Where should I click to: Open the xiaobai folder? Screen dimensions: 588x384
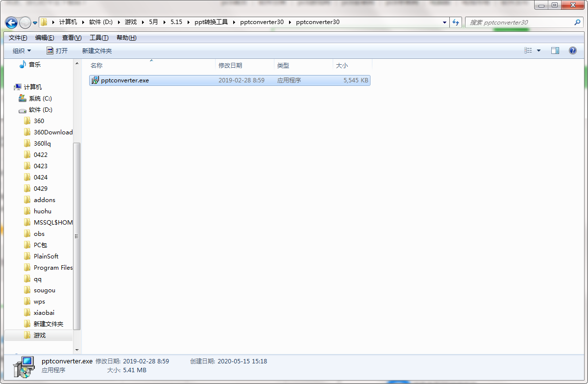(44, 312)
